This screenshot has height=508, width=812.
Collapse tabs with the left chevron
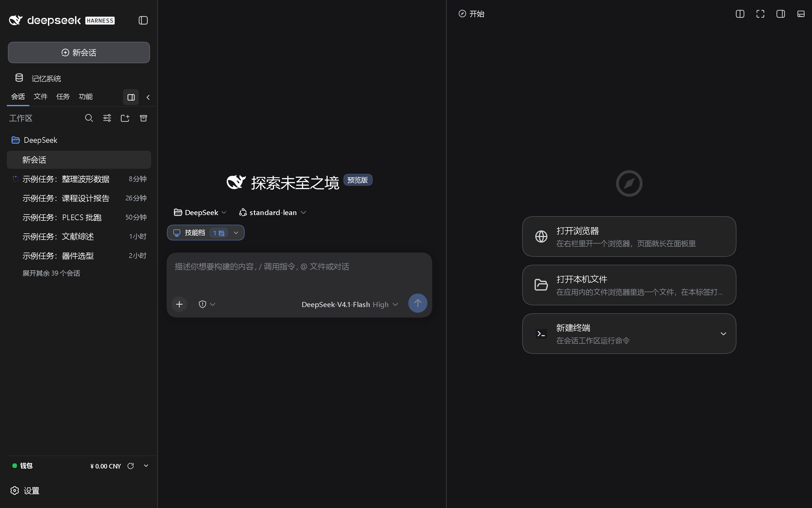click(148, 97)
